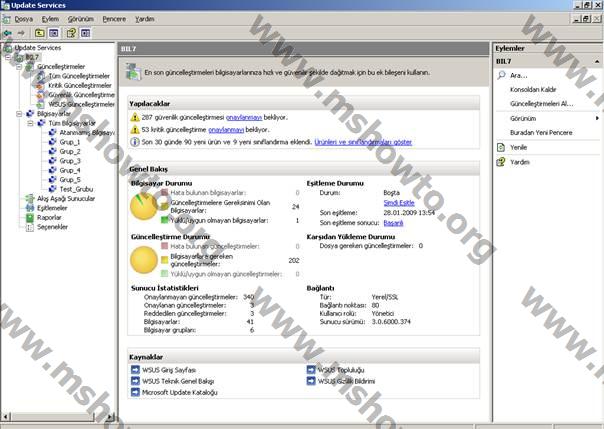The image size is (604, 429).
Task: Click Ara... in actions pane
Action: (518, 75)
